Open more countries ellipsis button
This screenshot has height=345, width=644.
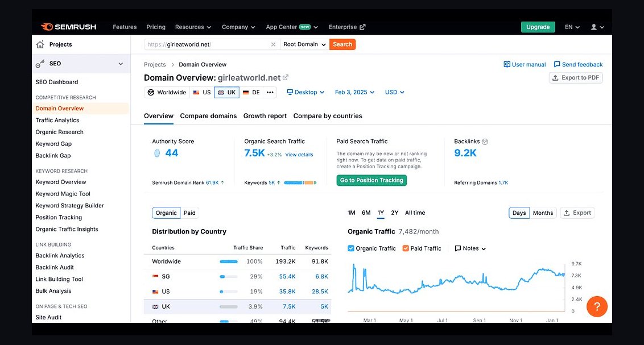click(x=270, y=92)
